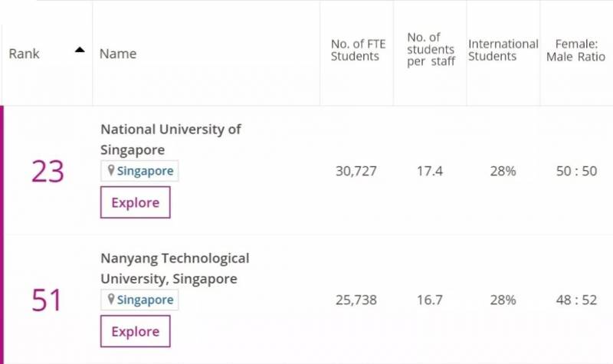Click location pin icon for Nanyang Technological University
This screenshot has width=613, height=364.
(110, 300)
